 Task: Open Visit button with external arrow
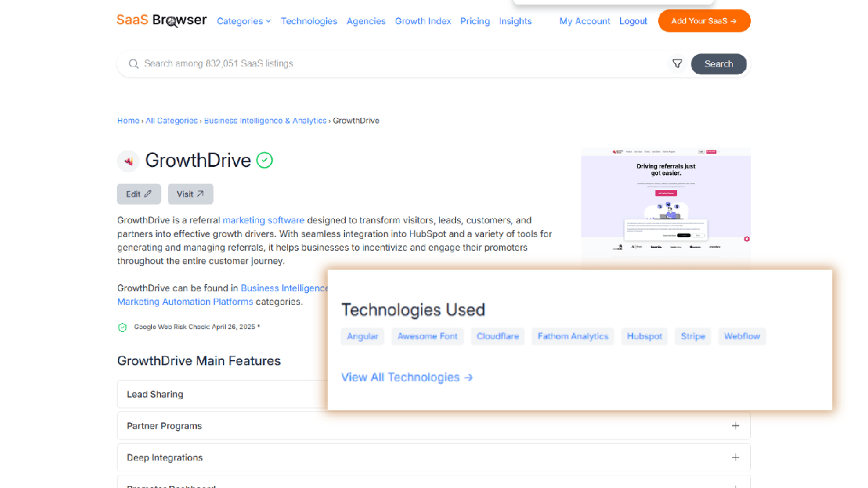coord(190,194)
